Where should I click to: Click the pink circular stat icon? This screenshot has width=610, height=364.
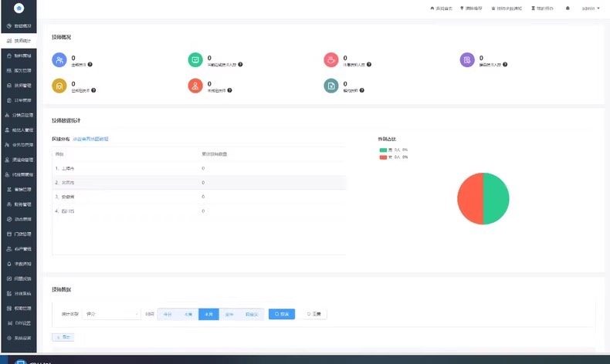point(331,60)
